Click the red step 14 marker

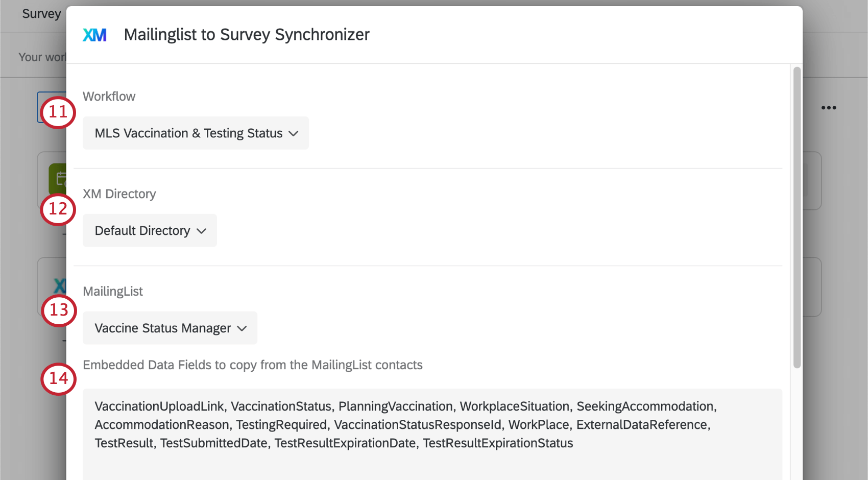coord(58,379)
